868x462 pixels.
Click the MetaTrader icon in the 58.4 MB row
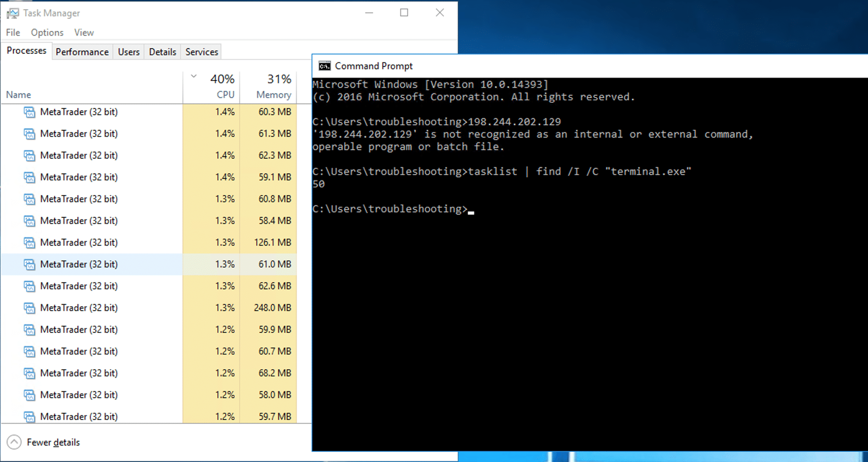point(29,221)
